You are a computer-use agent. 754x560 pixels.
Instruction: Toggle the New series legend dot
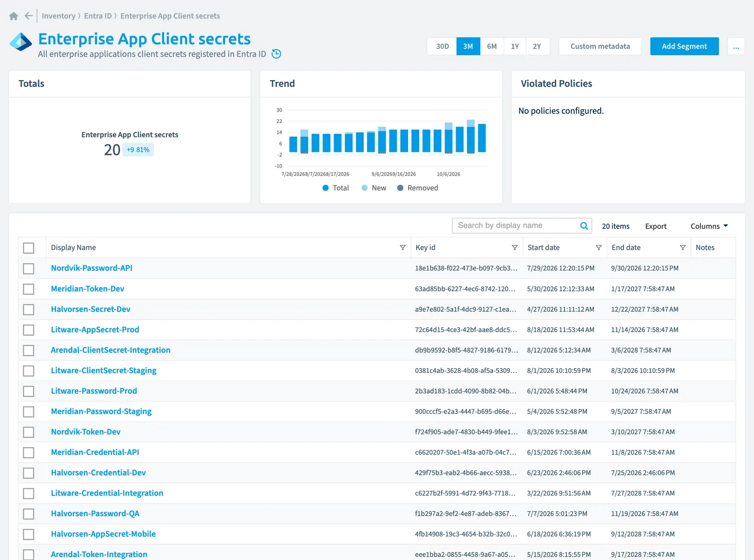click(x=364, y=188)
